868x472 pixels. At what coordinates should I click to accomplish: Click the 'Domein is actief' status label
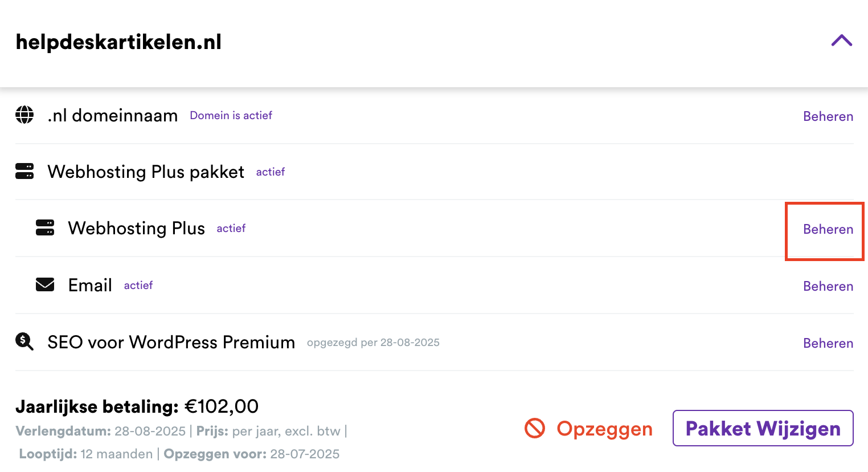[x=231, y=115]
